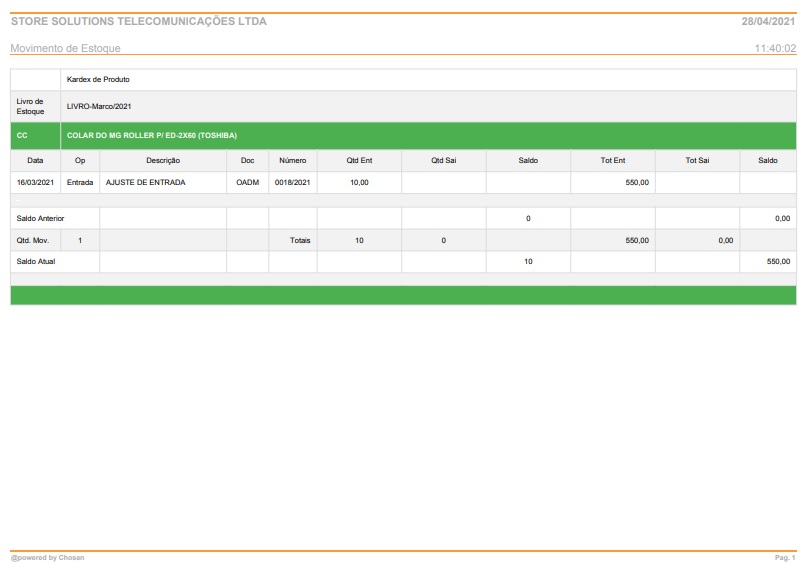Click the @powered by Chosan footer text
Viewport: 810px width, 564px height.
47,557
